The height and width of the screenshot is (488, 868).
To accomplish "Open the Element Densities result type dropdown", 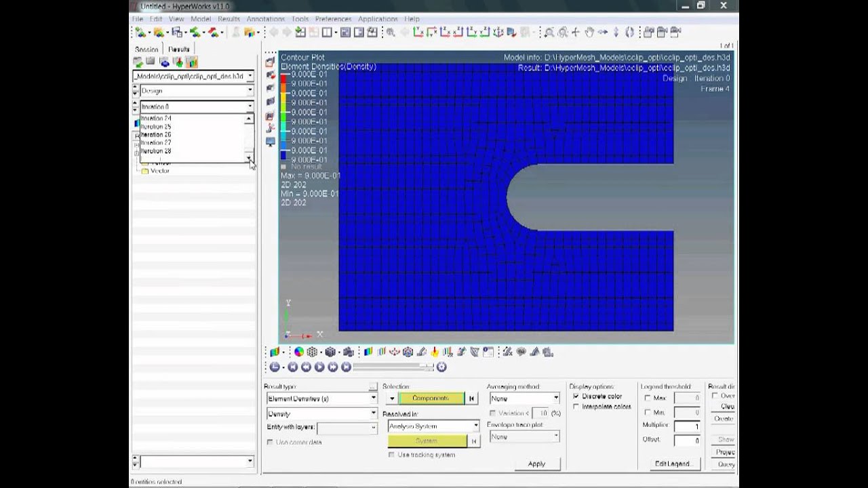I will [373, 399].
